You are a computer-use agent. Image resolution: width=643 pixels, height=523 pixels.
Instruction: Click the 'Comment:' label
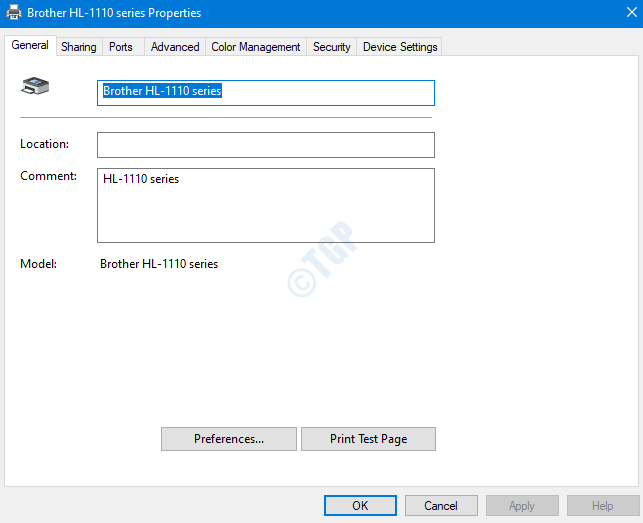[48, 176]
